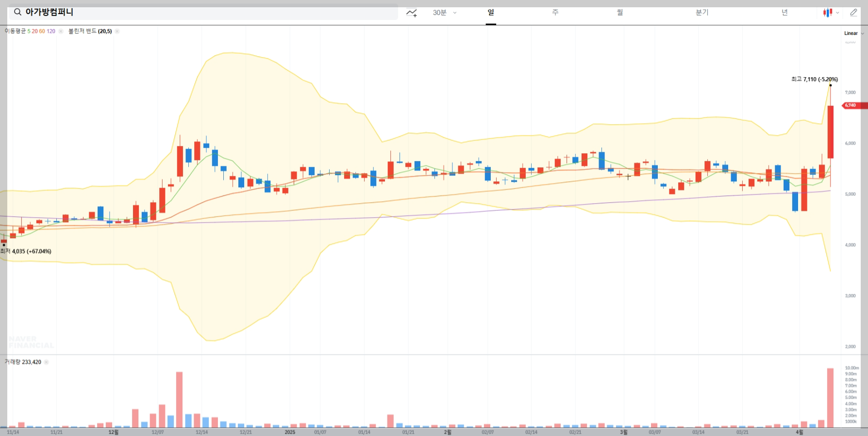Click the 4,000 price axis label

point(850,245)
